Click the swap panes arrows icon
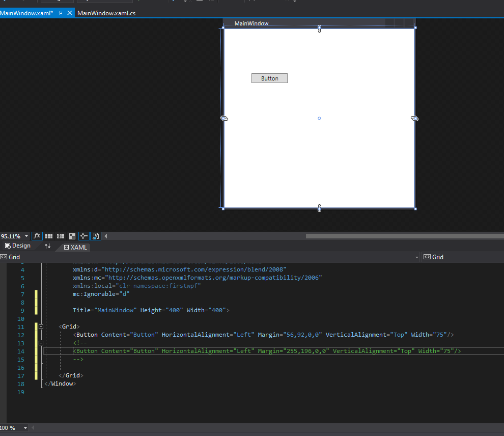Screen dimensions: 504x436 coord(47,246)
